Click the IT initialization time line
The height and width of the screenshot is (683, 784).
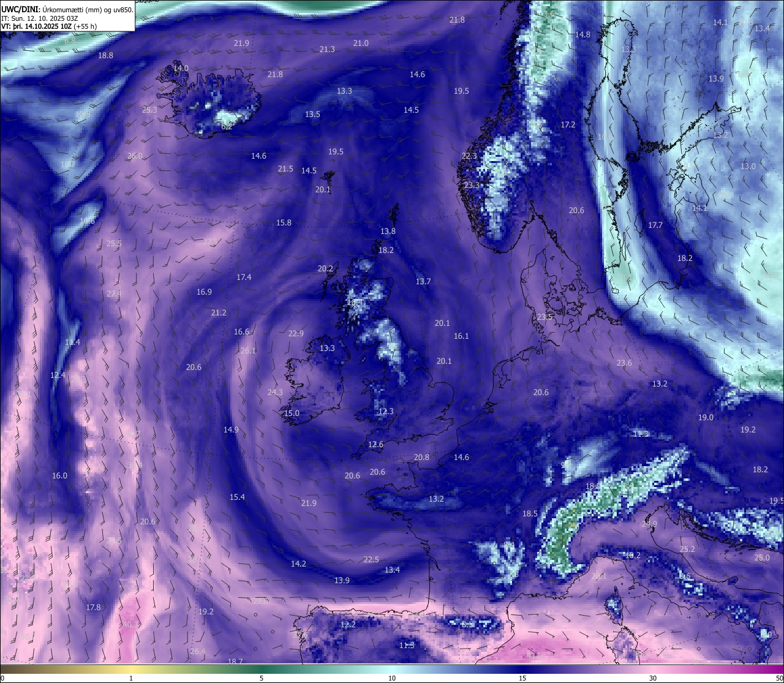40,18
